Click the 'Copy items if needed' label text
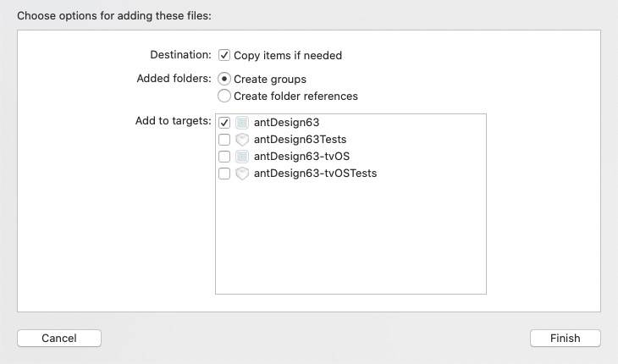Screen dimensions: 618x364 point(288,55)
